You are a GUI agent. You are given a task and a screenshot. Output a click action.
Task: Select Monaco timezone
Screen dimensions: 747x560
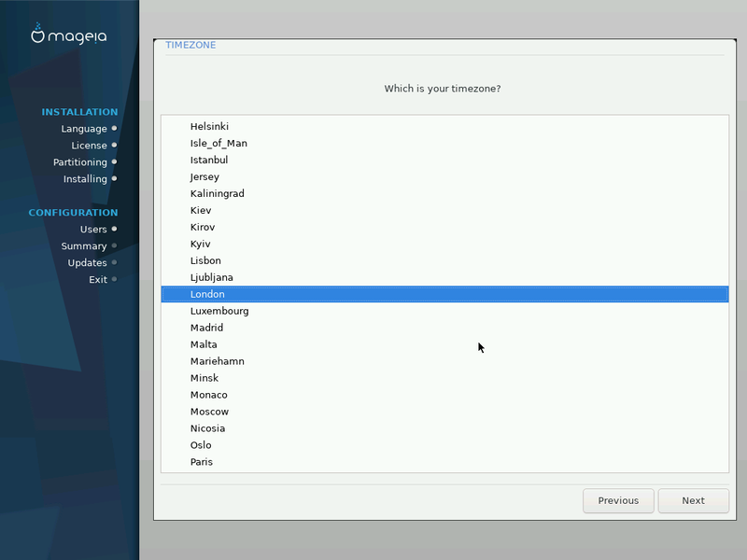[x=445, y=395]
